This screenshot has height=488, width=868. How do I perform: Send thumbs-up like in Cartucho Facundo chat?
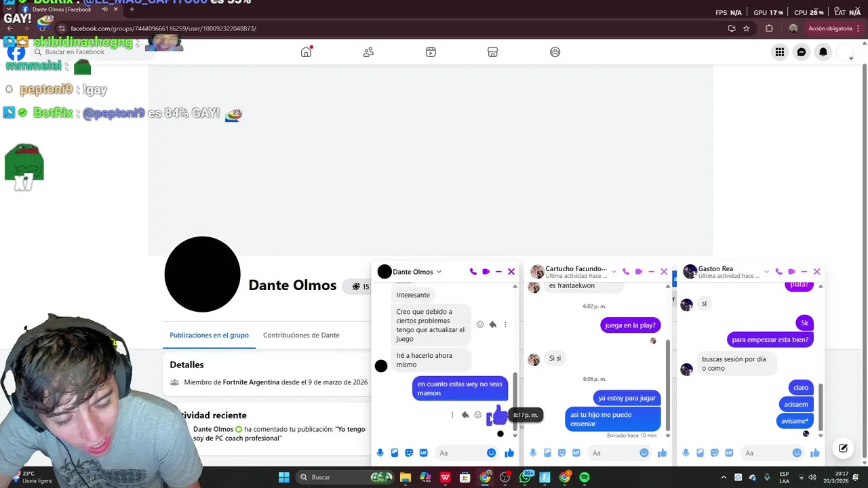point(662,453)
